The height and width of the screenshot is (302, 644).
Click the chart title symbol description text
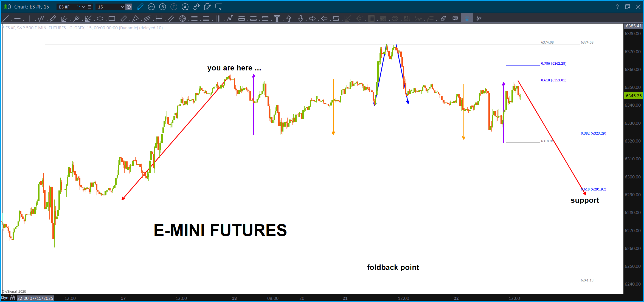tap(84, 28)
